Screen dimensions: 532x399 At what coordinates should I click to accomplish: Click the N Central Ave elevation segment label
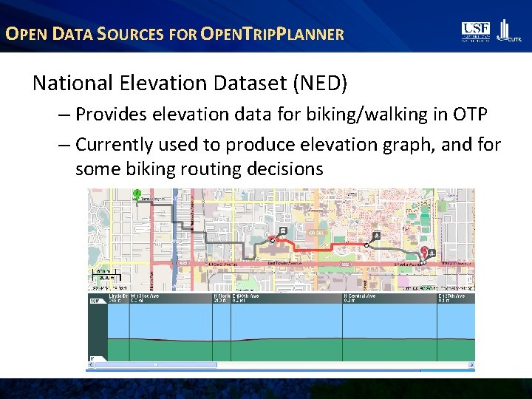click(x=360, y=298)
